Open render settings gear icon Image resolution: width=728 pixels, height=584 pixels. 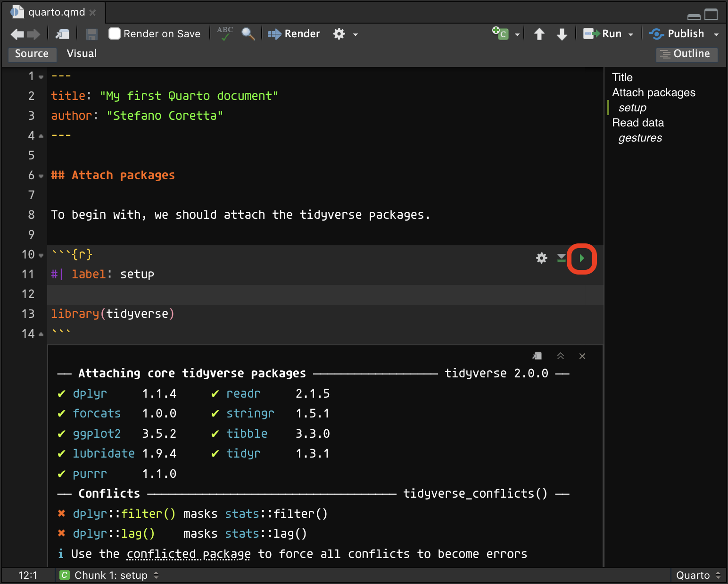(339, 34)
